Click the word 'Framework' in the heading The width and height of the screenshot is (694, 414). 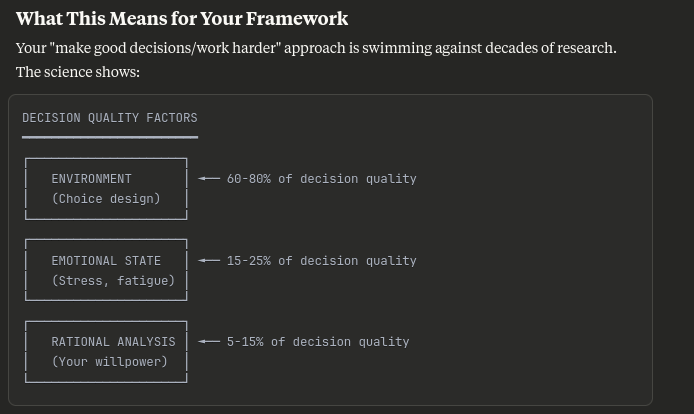(297, 19)
